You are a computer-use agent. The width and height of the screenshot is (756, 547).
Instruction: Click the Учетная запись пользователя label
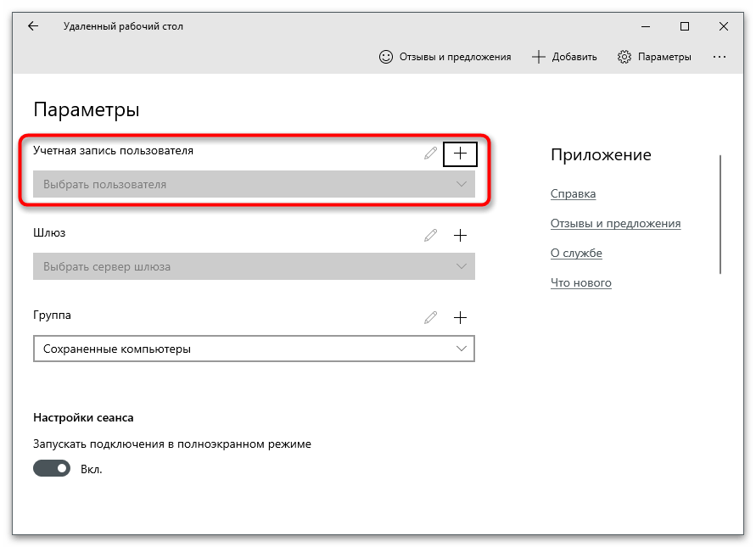[x=114, y=151]
